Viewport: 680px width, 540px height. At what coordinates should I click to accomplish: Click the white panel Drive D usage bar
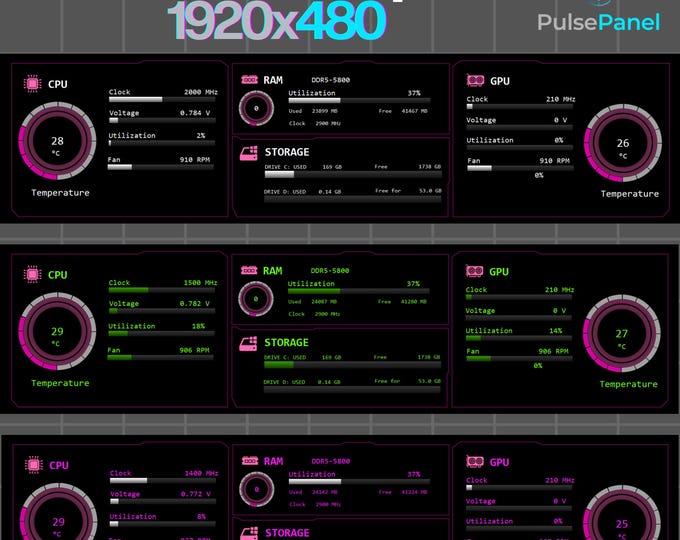coord(353,199)
